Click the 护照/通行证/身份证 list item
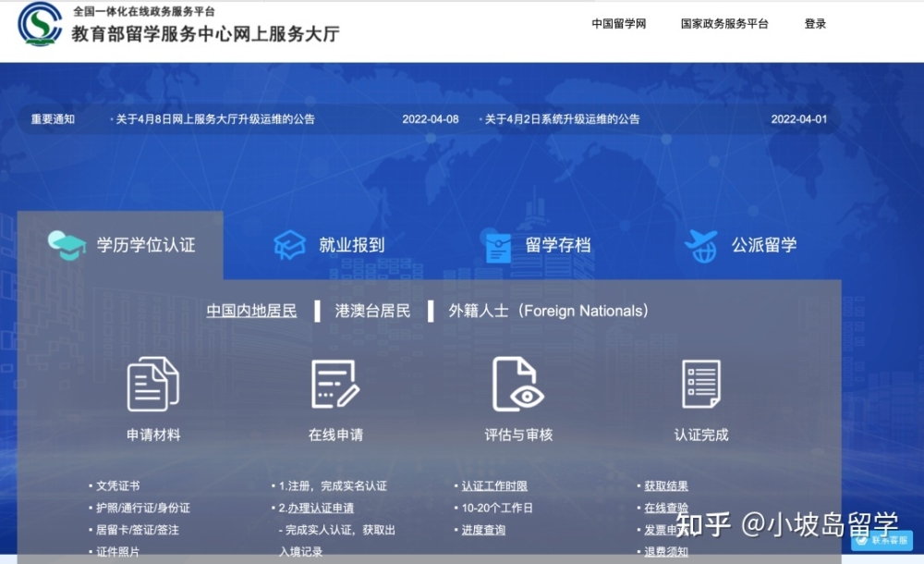924x564 pixels. 143,508
